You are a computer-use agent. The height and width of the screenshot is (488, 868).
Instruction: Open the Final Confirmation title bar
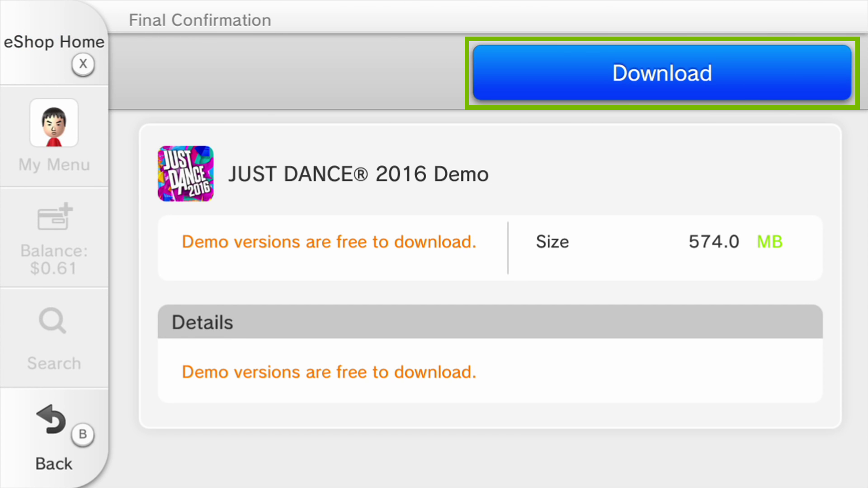click(x=200, y=19)
